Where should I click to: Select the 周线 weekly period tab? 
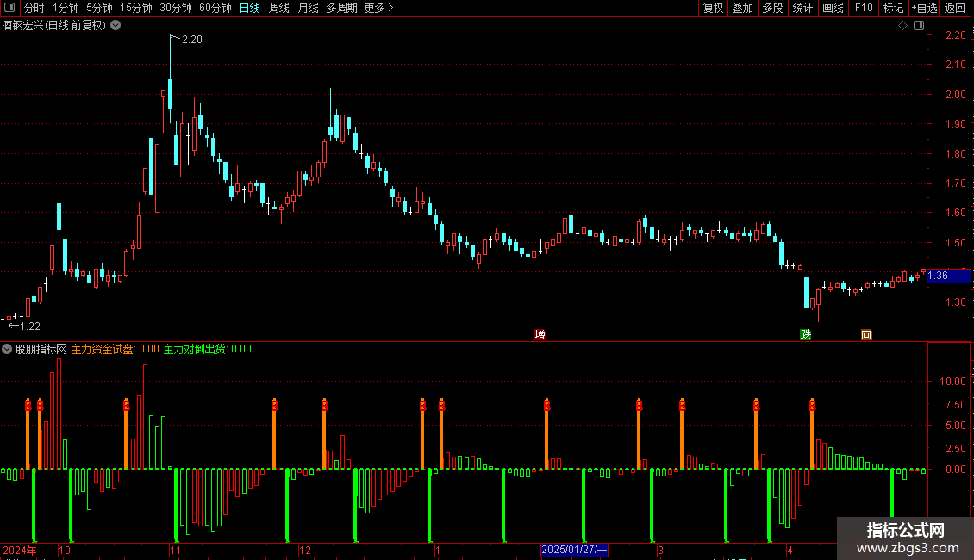[279, 8]
